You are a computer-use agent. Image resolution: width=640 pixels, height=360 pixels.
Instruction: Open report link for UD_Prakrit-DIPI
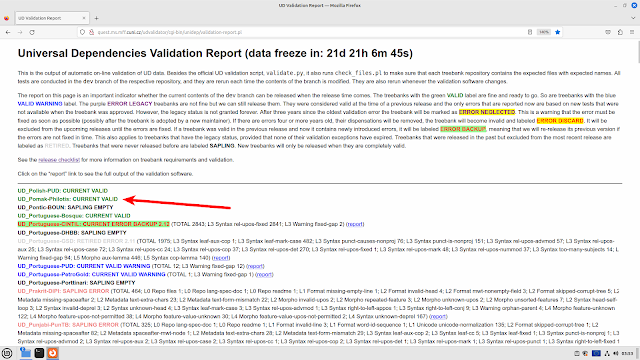tap(438, 317)
